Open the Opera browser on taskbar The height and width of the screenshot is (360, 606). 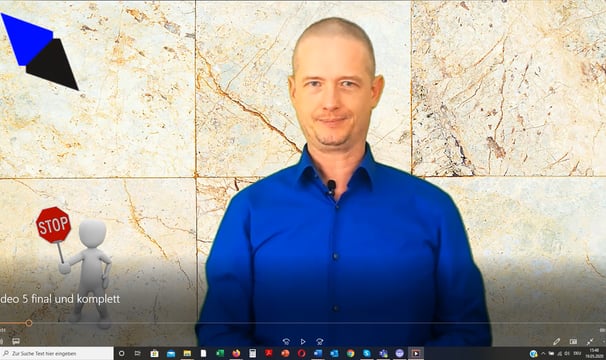301,353
